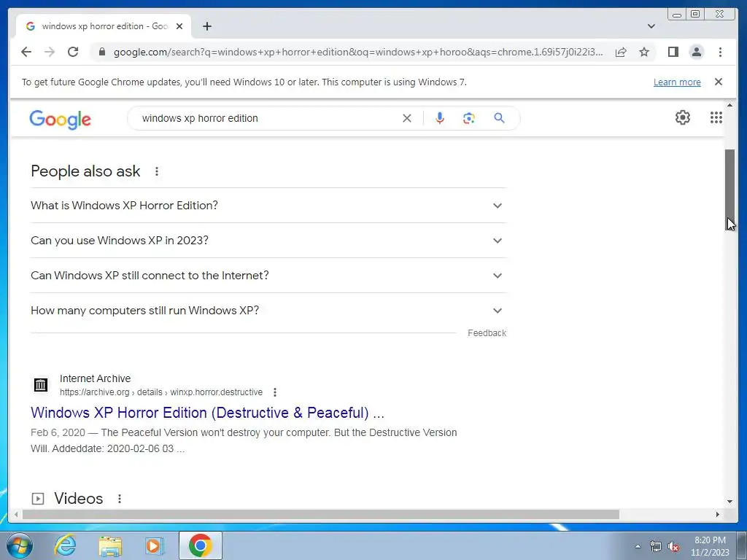Image resolution: width=747 pixels, height=560 pixels.
Task: Expand 'Can Windows XP still connect to the Internet?'
Action: pyautogui.click(x=268, y=276)
